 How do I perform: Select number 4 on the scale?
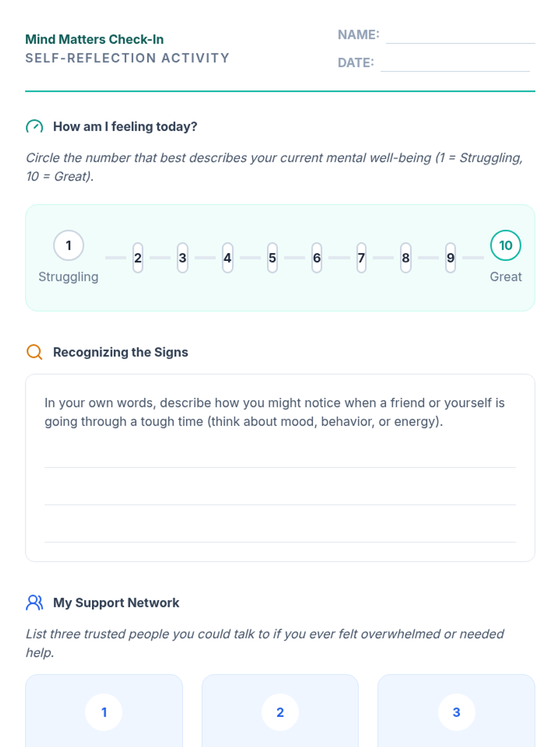click(x=227, y=258)
